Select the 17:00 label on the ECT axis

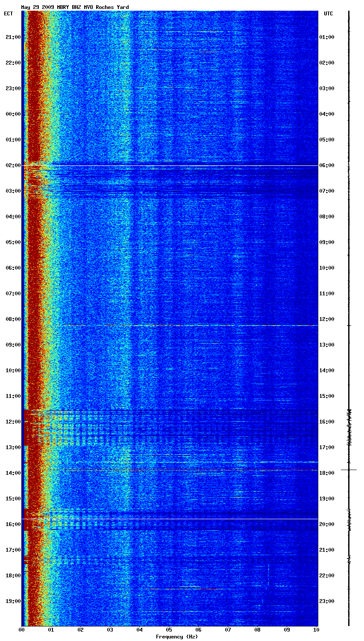click(x=12, y=550)
